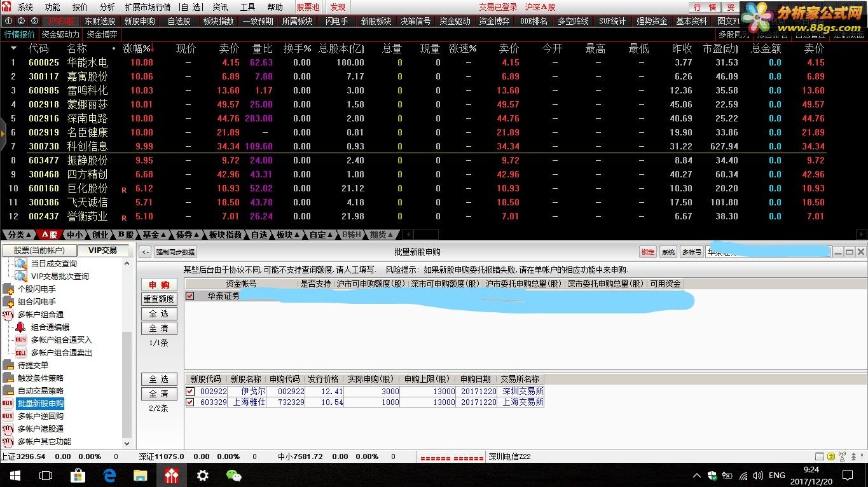The image size is (868, 487).
Task: Click the 锁定 lock button
Action: (x=647, y=252)
